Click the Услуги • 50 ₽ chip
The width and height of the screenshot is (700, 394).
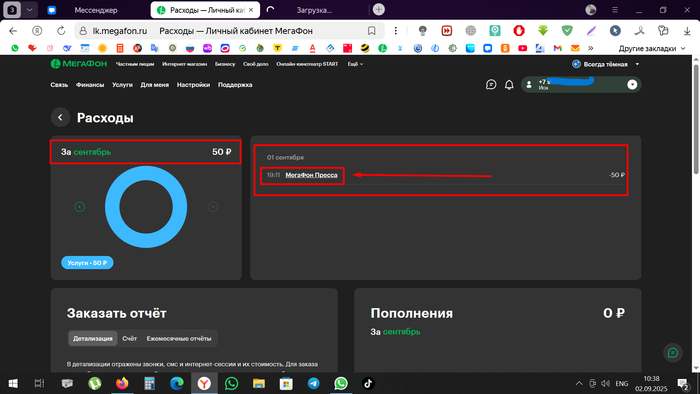click(x=87, y=263)
